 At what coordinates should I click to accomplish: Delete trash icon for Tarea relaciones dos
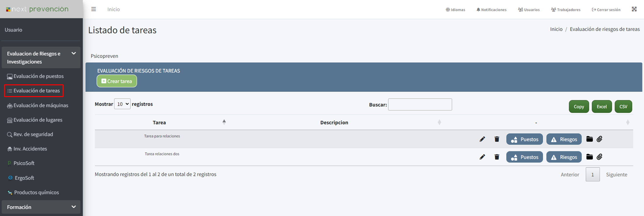[x=497, y=157]
